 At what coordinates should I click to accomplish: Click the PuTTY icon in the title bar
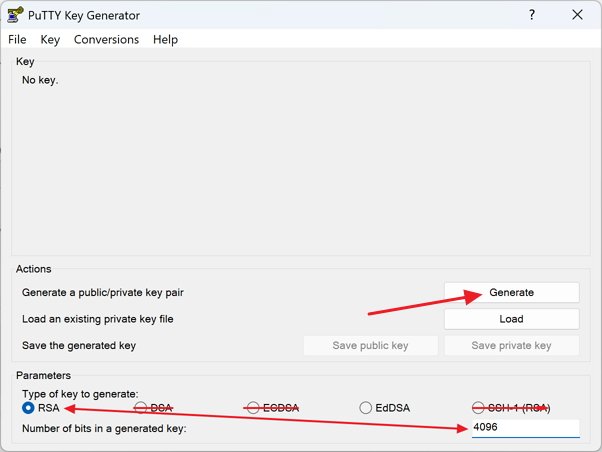14,15
